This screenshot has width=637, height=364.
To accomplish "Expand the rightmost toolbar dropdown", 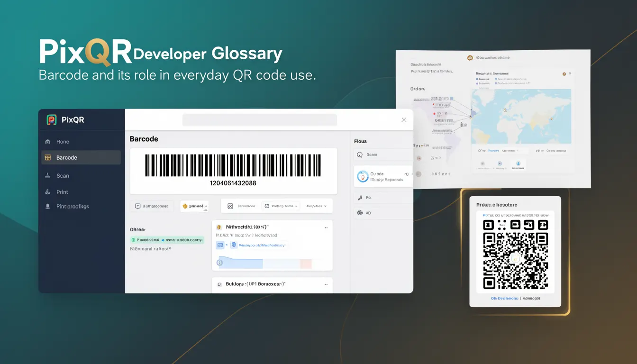I will click(317, 206).
